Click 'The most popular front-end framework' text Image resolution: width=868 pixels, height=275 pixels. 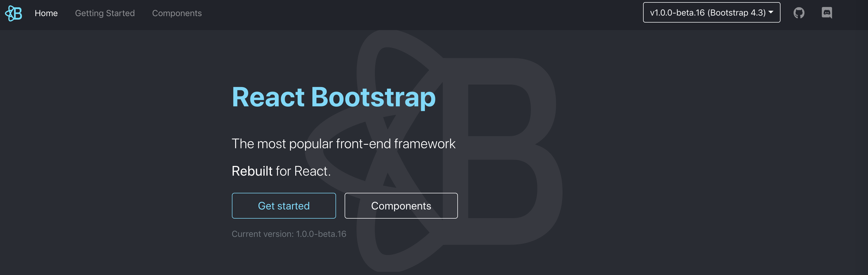343,144
